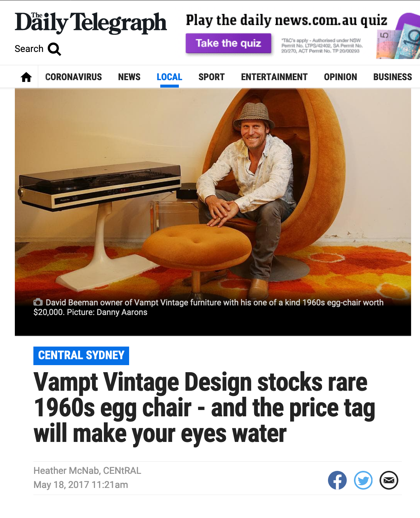The height and width of the screenshot is (518, 420).
Task: Click the camera icon in photo caption
Action: [38, 302]
